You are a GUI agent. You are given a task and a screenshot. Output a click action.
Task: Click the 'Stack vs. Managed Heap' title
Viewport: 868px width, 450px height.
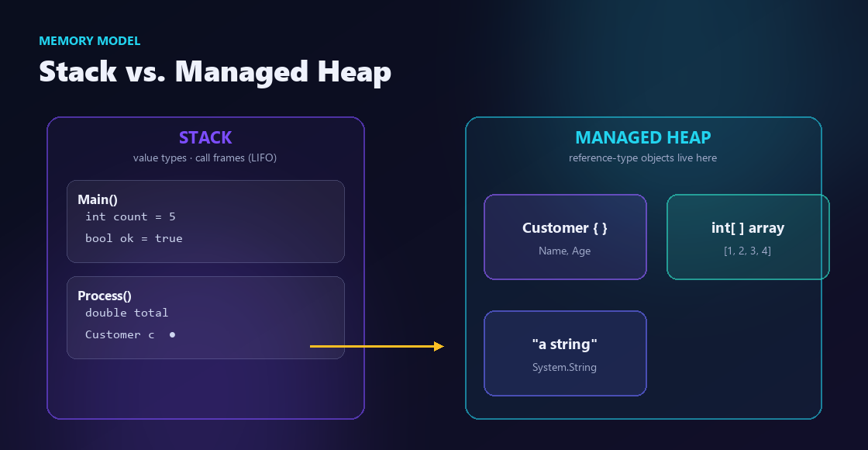215,71
